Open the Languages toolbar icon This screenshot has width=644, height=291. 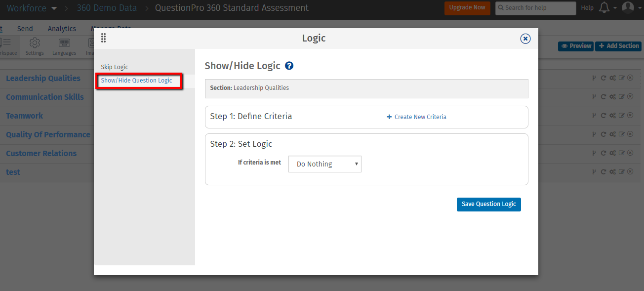64,46
